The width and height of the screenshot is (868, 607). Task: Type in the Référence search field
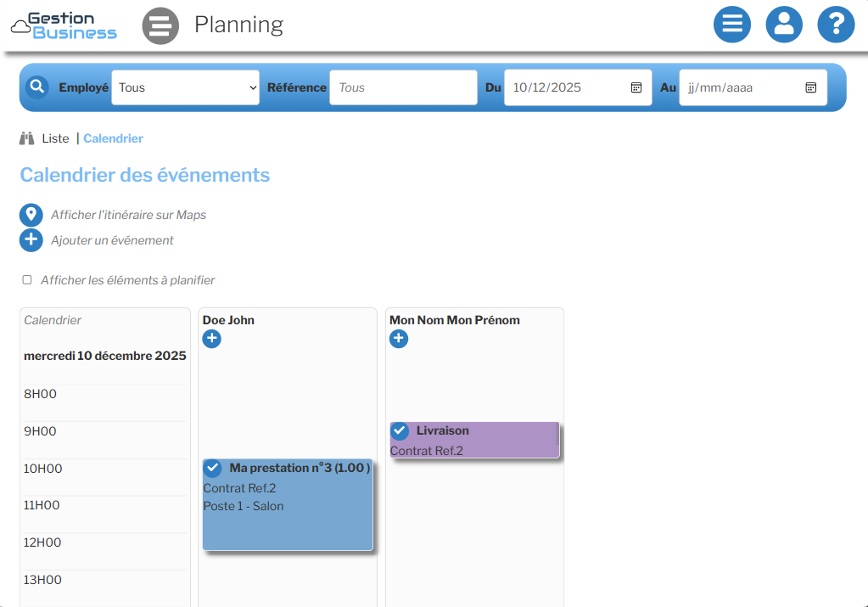pos(402,87)
